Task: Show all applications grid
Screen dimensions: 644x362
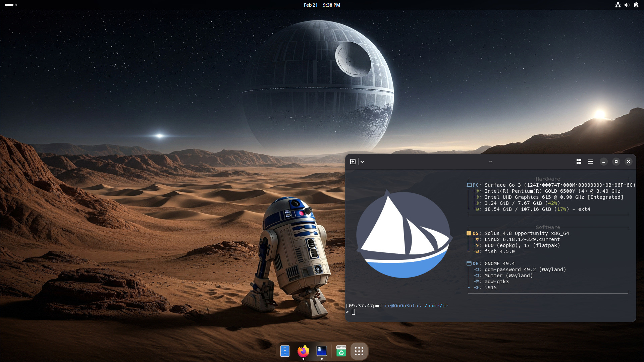Action: [359, 351]
